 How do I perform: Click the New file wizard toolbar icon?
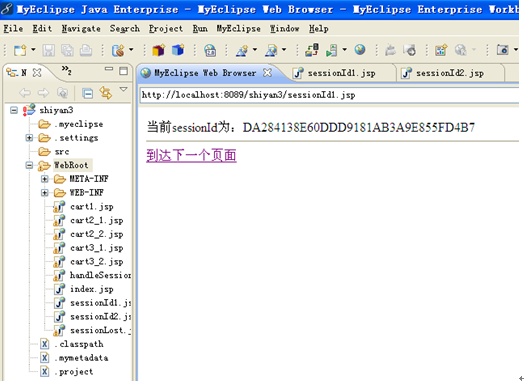[20, 50]
